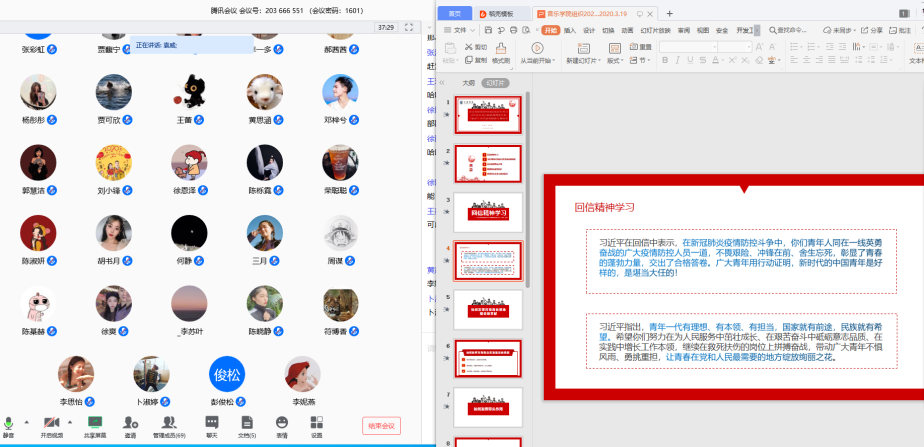Image resolution: width=924 pixels, height=447 pixels.
Task: Expand the microphone options arrow
Action: click(26, 422)
